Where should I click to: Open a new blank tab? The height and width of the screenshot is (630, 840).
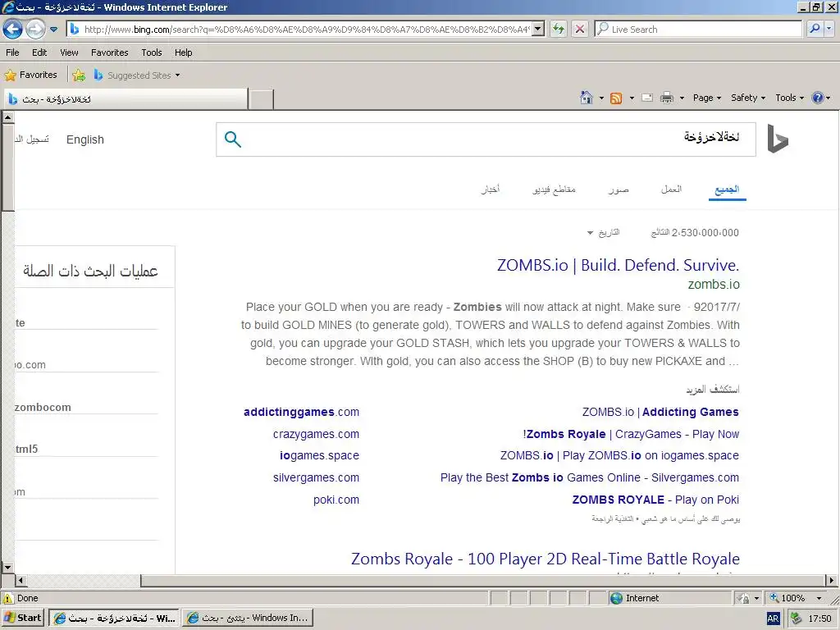(x=262, y=99)
